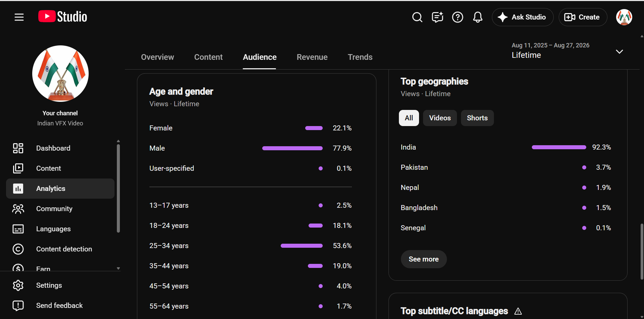Image resolution: width=644 pixels, height=319 pixels.
Task: Click the 35–44 years row
Action: click(x=250, y=266)
